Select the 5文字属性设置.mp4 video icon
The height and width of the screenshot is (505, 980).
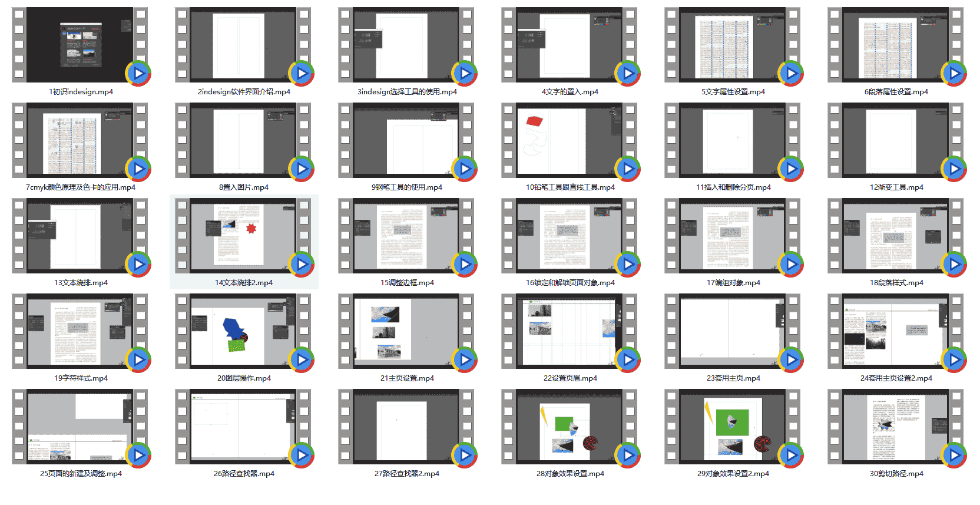pyautogui.click(x=733, y=45)
